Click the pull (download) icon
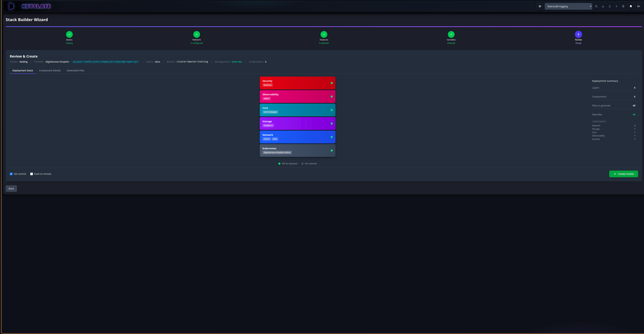 603,6
